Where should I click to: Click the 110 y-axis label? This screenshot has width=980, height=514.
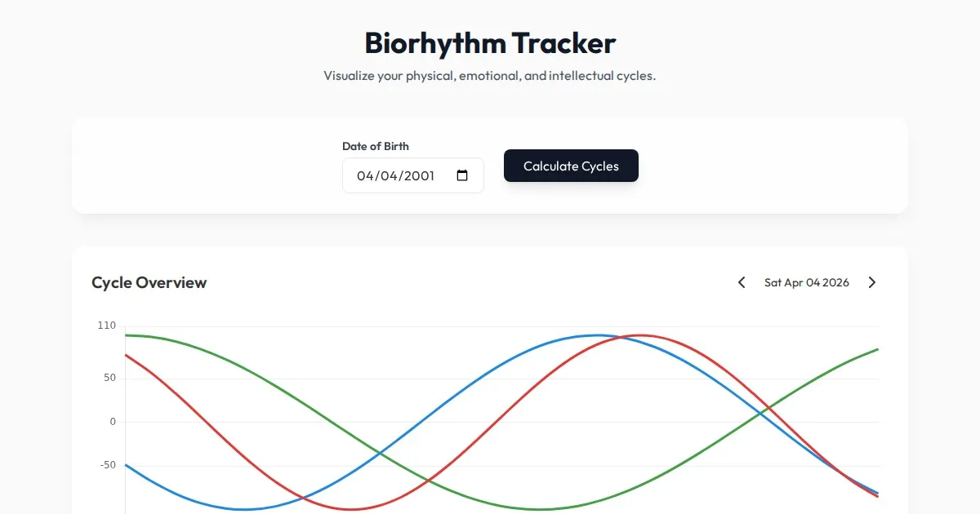click(107, 326)
